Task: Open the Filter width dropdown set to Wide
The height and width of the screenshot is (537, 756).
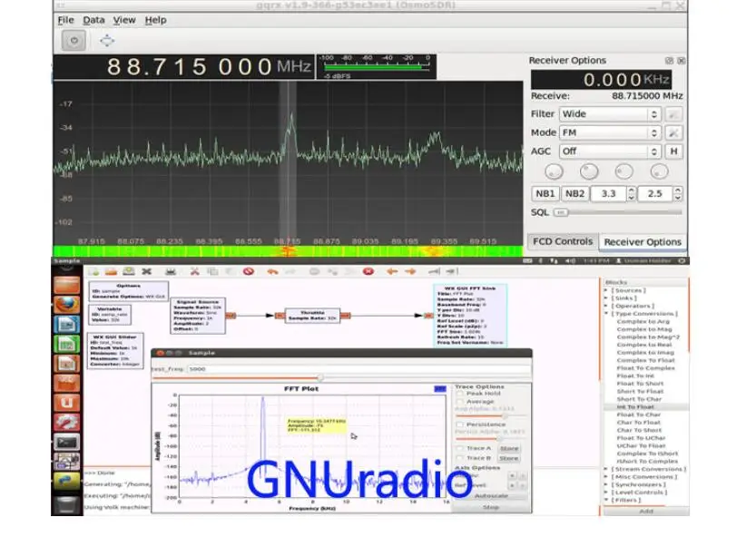Action: [610, 114]
